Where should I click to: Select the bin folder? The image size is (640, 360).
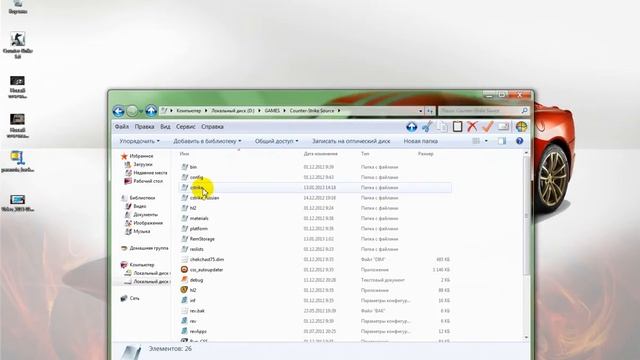pyautogui.click(x=193, y=167)
